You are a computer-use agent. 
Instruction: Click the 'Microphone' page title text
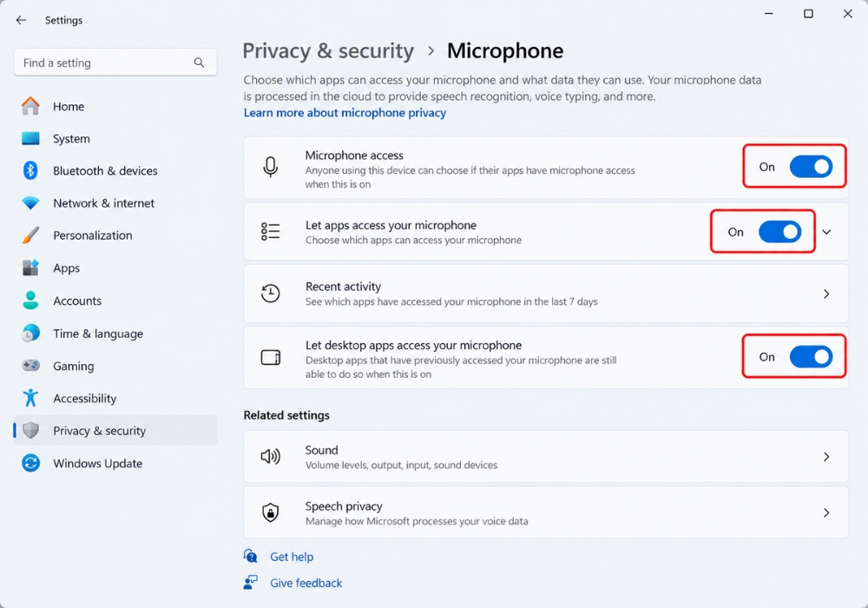click(505, 50)
